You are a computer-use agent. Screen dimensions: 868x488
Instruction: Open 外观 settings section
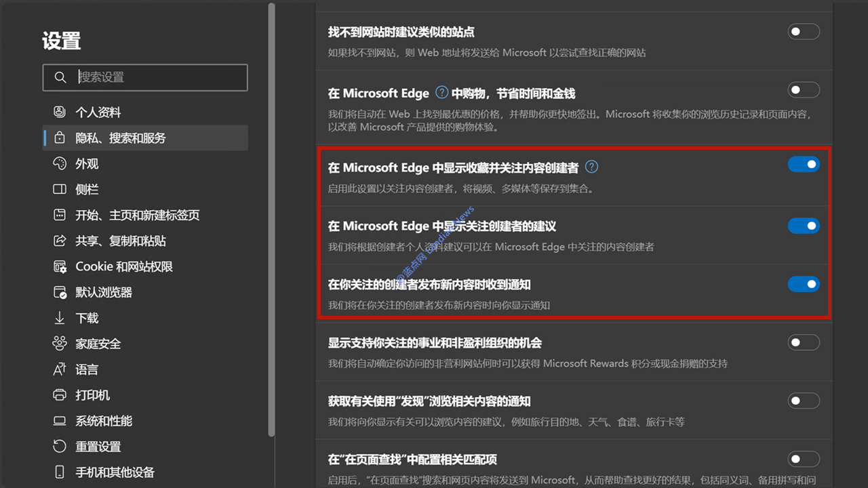point(145,163)
